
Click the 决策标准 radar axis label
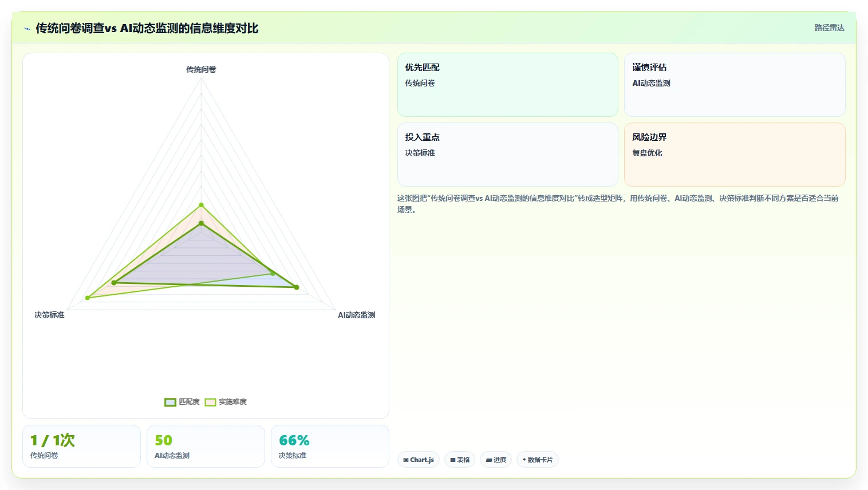pyautogui.click(x=49, y=315)
